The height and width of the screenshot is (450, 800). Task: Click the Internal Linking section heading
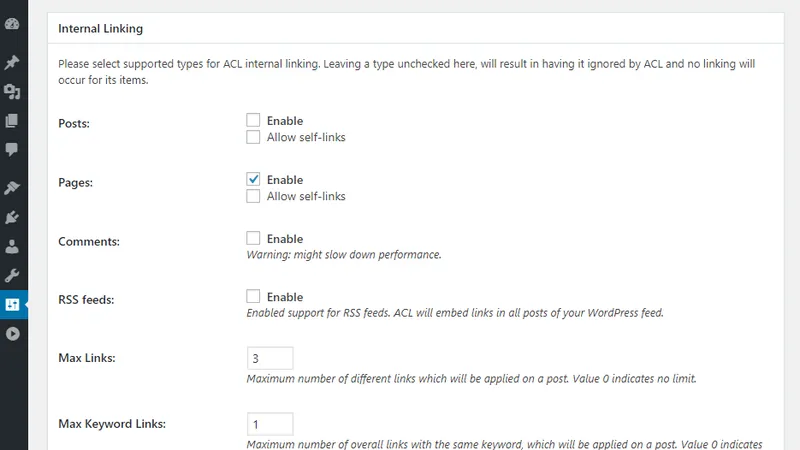click(101, 29)
